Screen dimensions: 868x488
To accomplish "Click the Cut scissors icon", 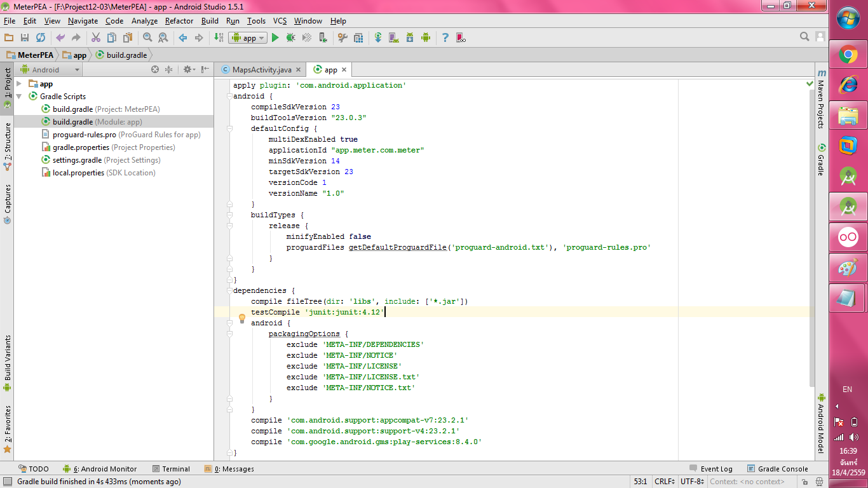I will (x=96, y=38).
